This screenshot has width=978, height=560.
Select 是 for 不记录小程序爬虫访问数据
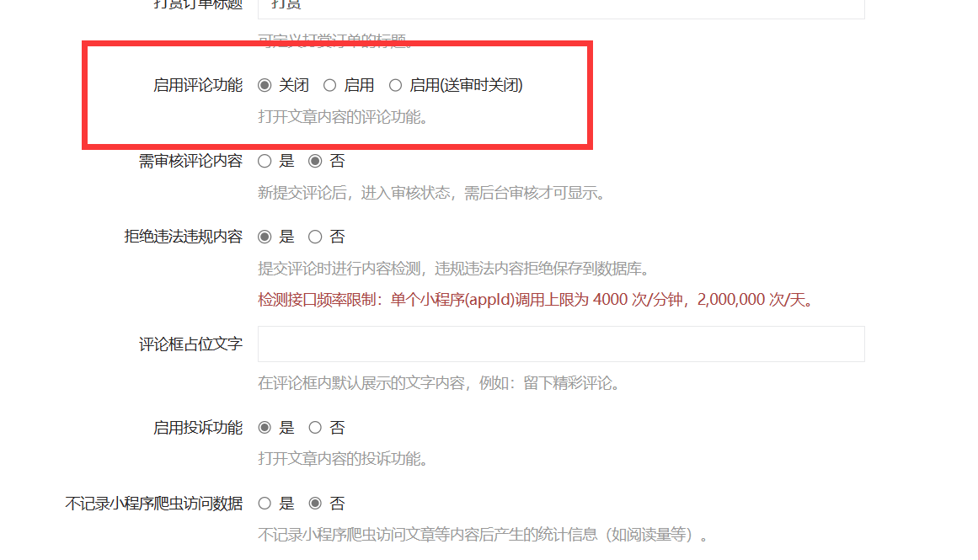coord(265,504)
